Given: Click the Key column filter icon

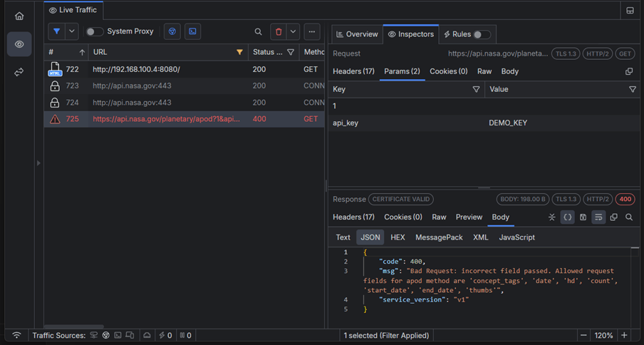Looking at the screenshot, I should pyautogui.click(x=476, y=89).
